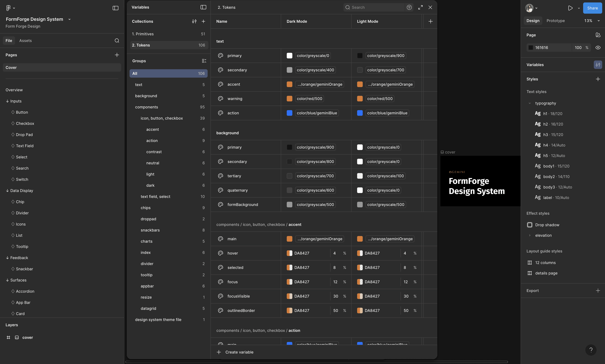Click the collapse groups list icon

204,61
